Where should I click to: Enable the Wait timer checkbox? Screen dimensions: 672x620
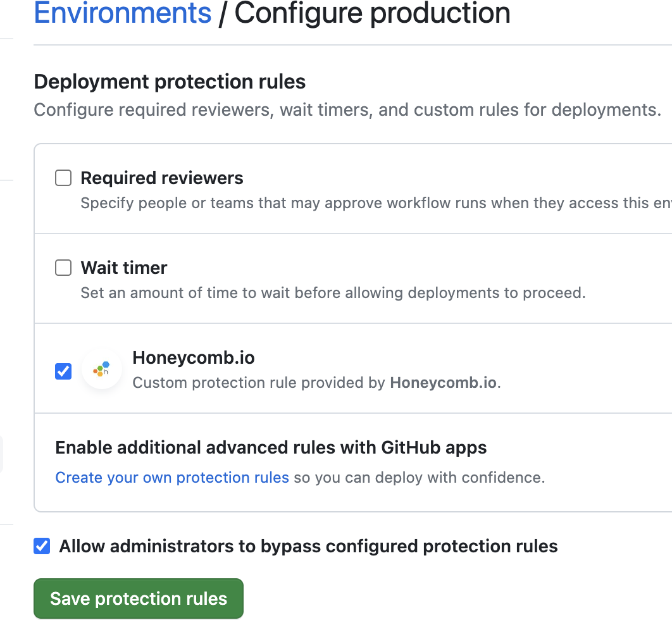pos(63,268)
